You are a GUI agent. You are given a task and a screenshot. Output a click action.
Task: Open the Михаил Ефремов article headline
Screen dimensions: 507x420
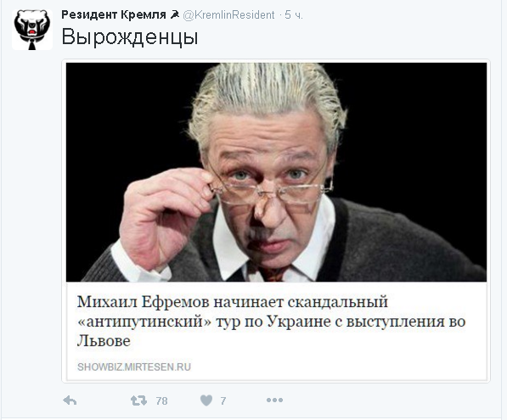pos(271,321)
